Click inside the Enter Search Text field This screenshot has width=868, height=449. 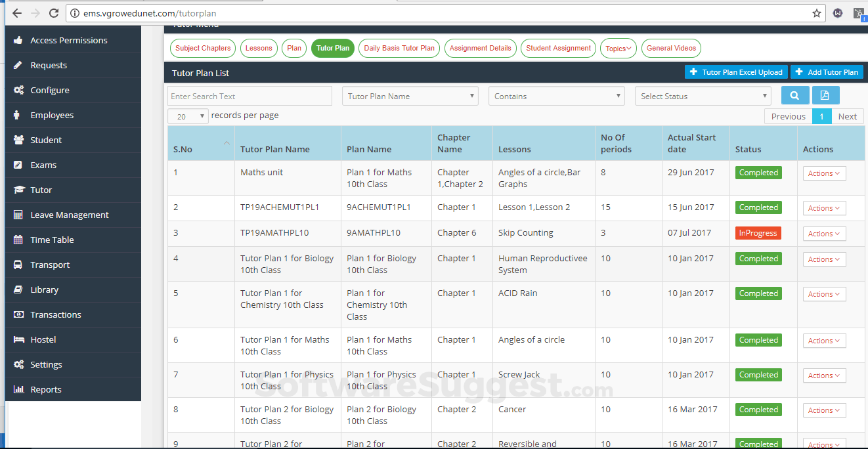[x=250, y=95]
